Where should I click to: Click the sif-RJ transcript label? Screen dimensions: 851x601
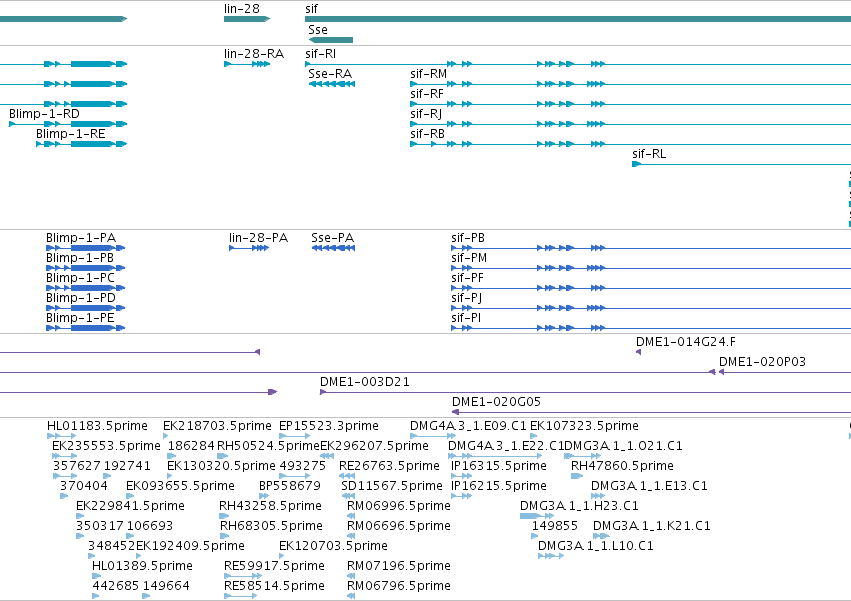[426, 113]
